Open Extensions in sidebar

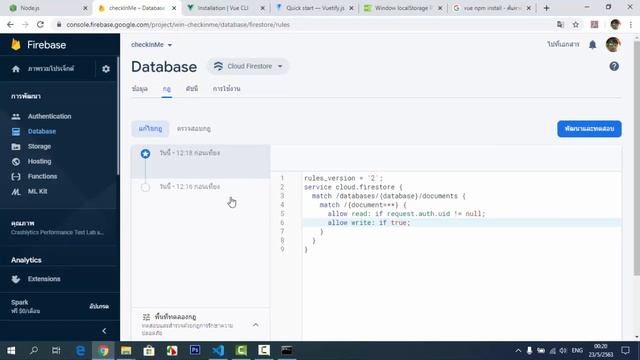(x=44, y=279)
